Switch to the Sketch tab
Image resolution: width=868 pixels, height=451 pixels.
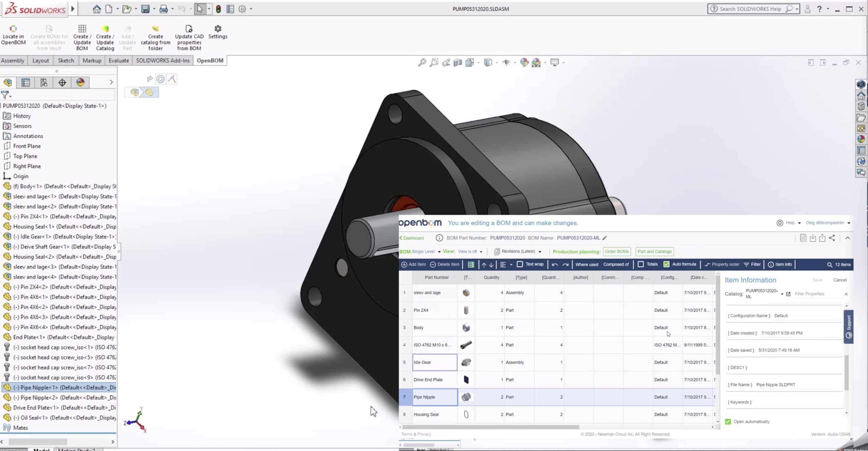click(66, 60)
